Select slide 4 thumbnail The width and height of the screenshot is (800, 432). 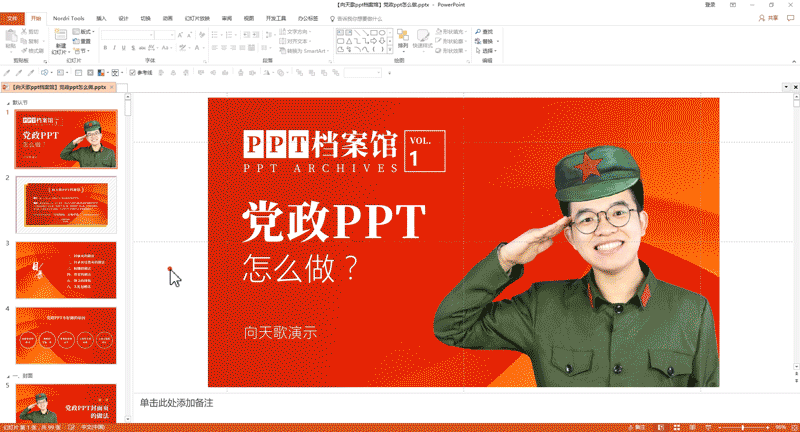(66, 336)
